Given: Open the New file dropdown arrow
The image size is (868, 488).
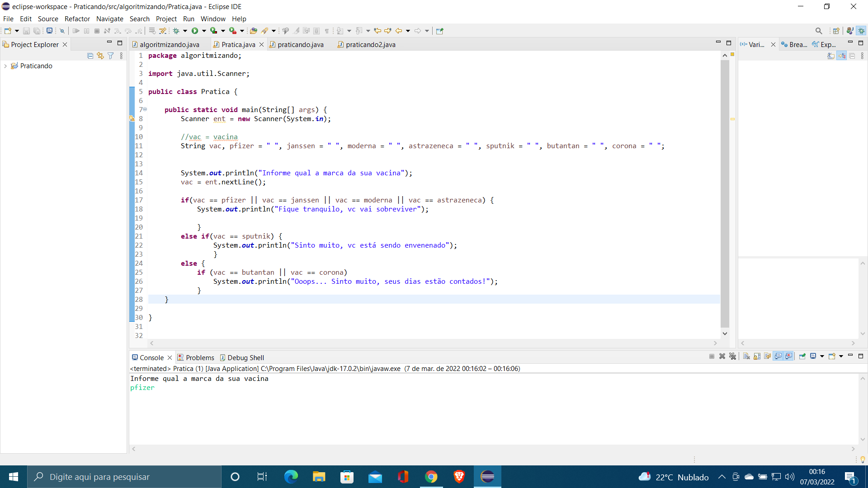Looking at the screenshot, I should 17,31.
